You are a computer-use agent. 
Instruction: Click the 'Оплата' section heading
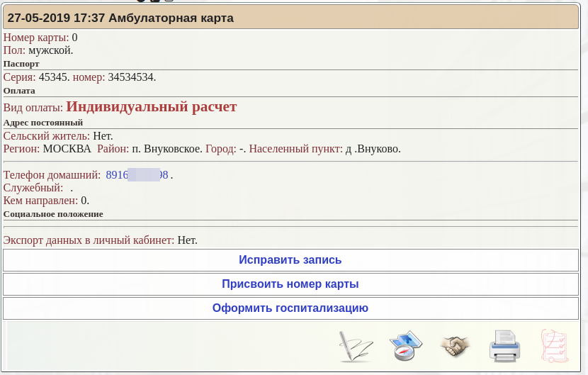[x=19, y=91]
